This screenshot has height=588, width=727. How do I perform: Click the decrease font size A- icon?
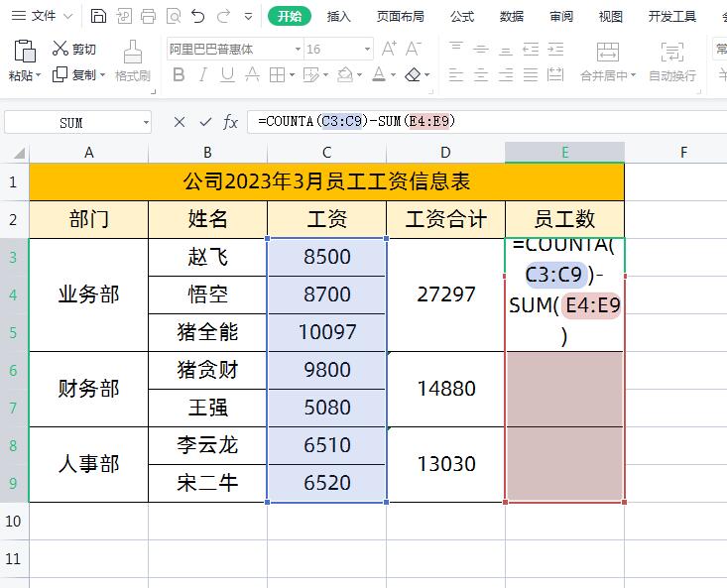(414, 49)
